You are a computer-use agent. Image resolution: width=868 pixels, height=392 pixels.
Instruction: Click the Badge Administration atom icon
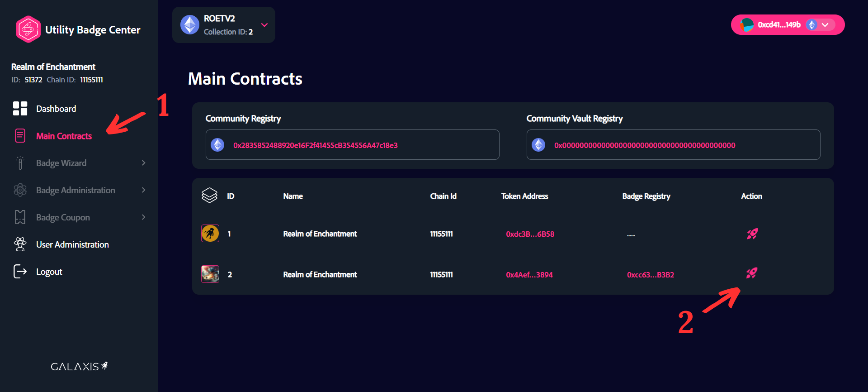[20, 190]
